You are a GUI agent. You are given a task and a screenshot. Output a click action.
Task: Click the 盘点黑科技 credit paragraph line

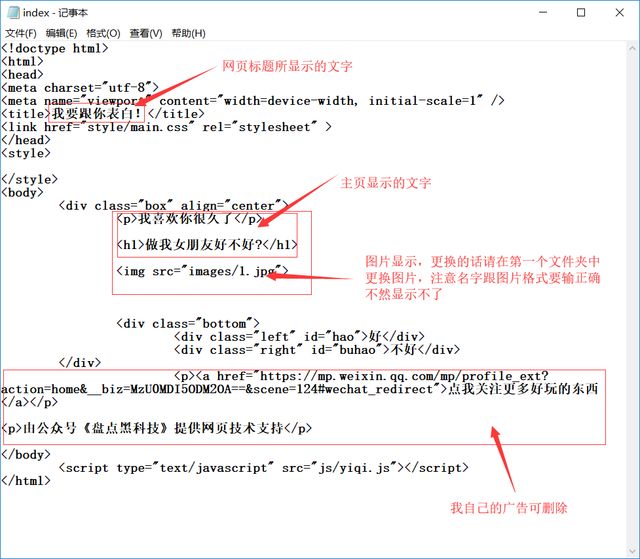158,428
